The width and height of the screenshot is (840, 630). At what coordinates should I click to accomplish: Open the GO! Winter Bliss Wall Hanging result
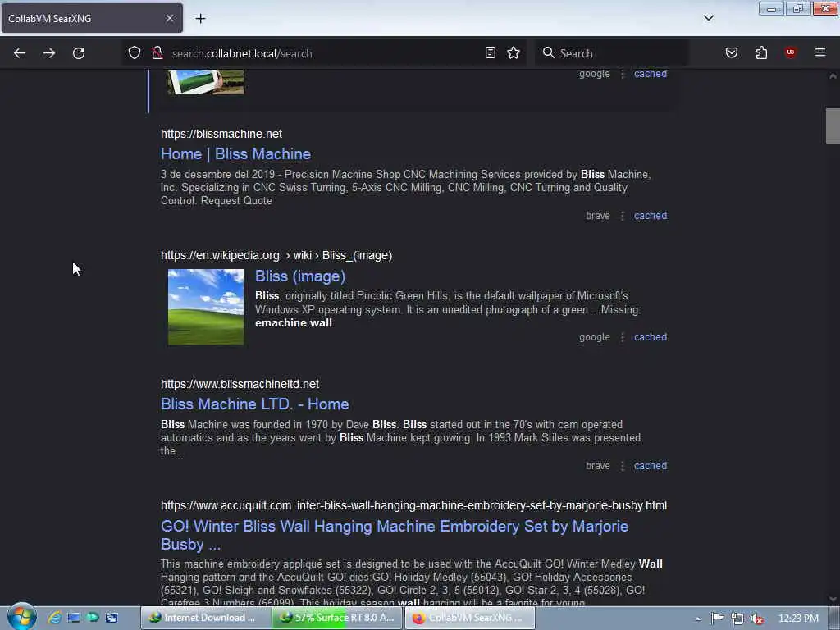tap(395, 535)
